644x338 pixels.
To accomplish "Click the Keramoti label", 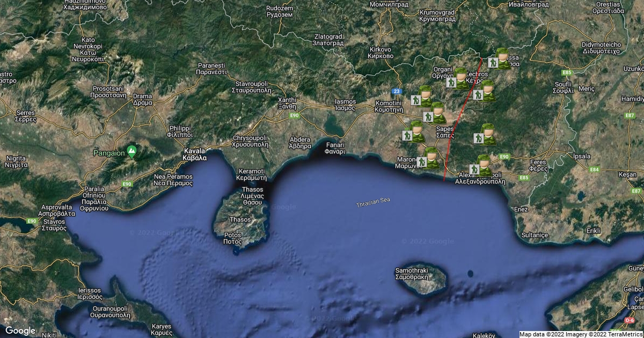I will (x=252, y=174).
